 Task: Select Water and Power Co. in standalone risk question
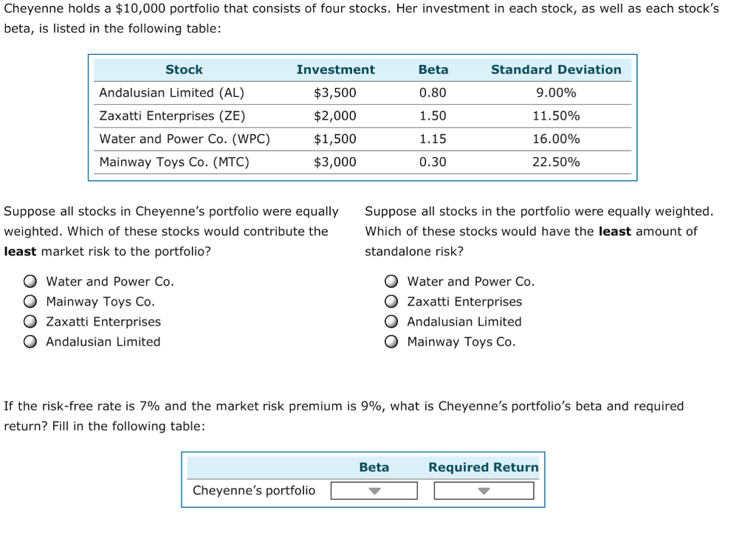tap(391, 281)
